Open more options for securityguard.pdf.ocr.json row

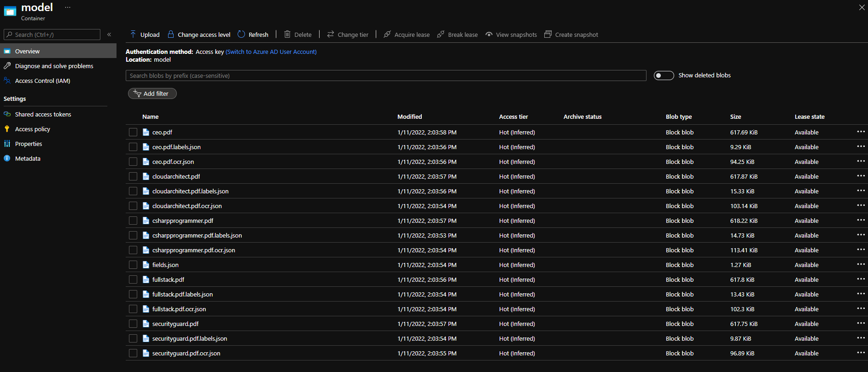pos(861,353)
